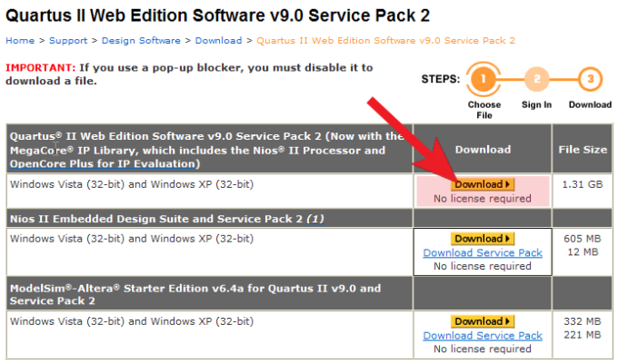
Task: Go to Design Software breadcrumb
Action: [141, 41]
